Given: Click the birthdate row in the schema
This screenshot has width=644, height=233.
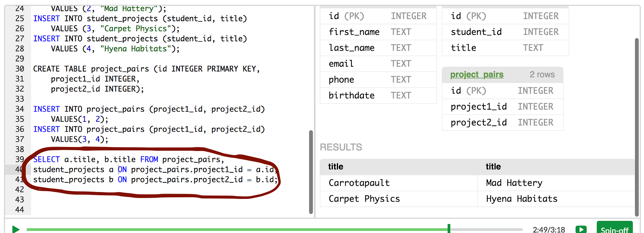Looking at the screenshot, I should [x=378, y=96].
